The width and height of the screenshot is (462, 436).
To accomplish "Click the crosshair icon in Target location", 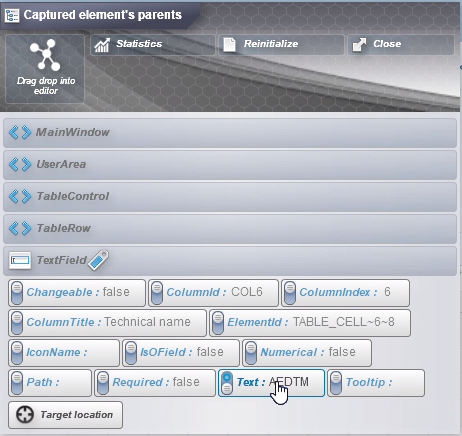I will [x=25, y=415].
